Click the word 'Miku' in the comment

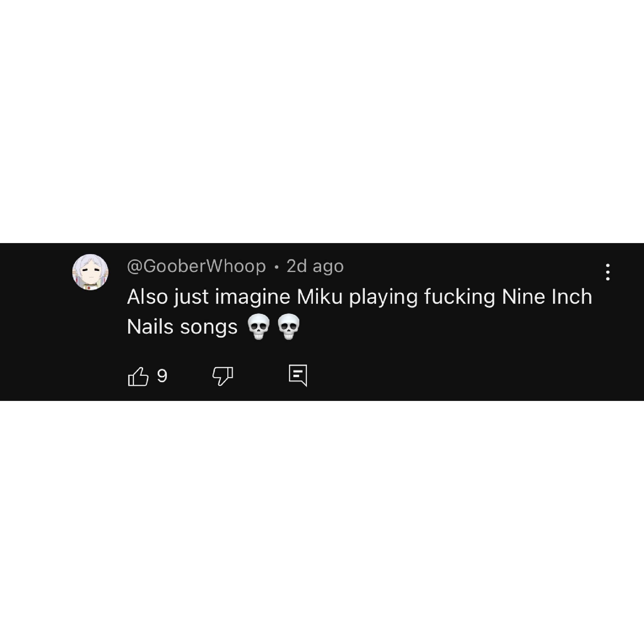320,296
